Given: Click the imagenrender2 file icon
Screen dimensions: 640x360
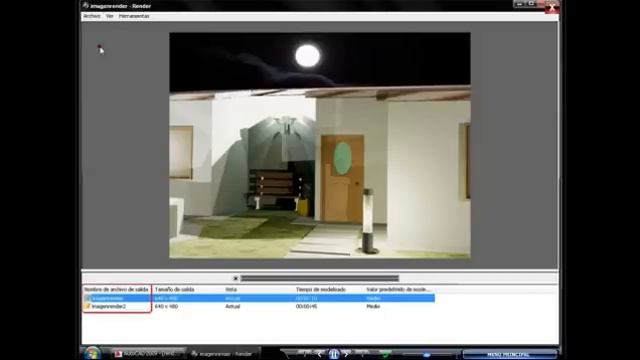Looking at the screenshot, I should (x=87, y=306).
